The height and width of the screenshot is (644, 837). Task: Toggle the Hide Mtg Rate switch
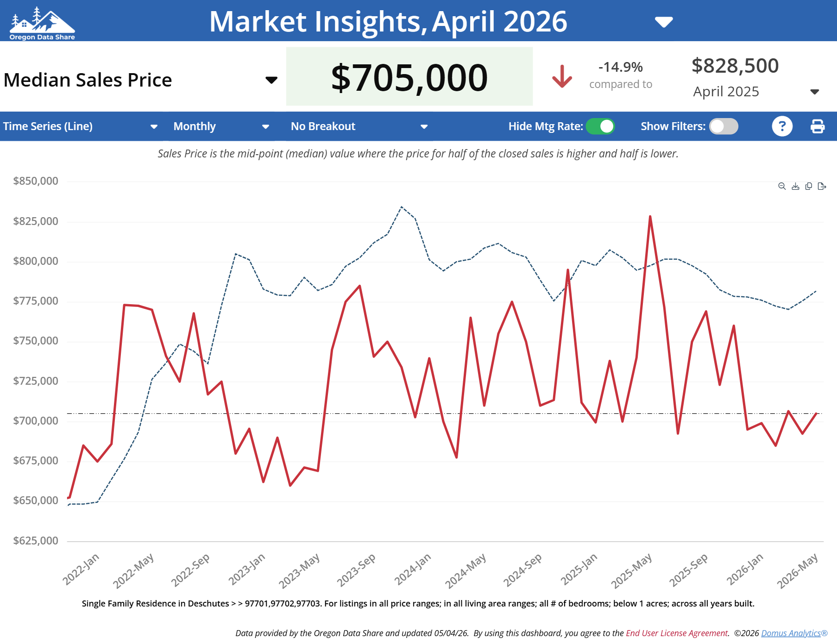point(600,126)
